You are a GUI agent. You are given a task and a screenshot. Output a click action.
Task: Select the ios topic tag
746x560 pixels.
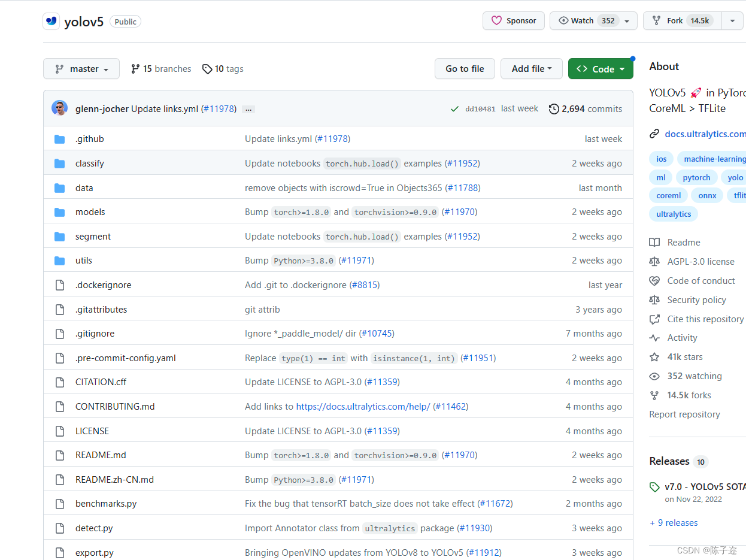pos(661,159)
